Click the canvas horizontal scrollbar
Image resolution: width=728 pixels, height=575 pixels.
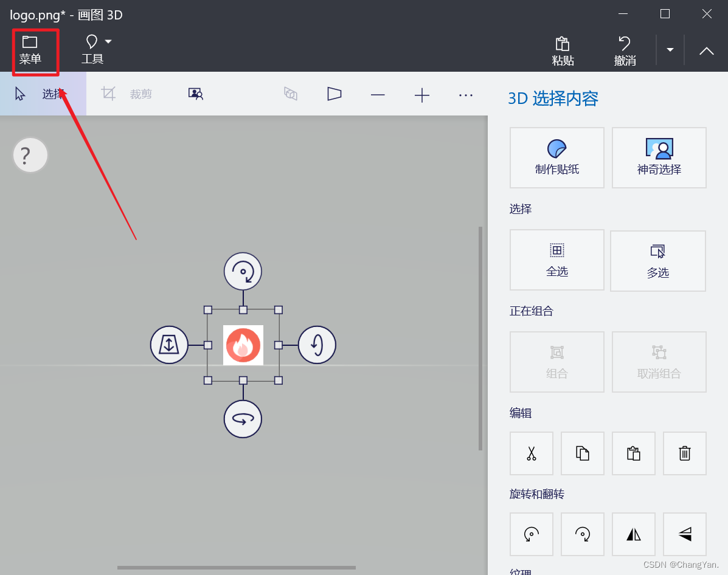tap(237, 567)
